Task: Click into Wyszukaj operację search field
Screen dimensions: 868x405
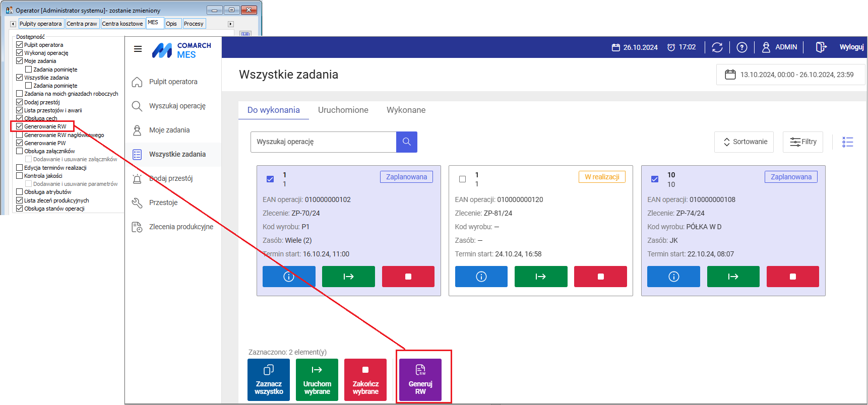Action: point(323,142)
